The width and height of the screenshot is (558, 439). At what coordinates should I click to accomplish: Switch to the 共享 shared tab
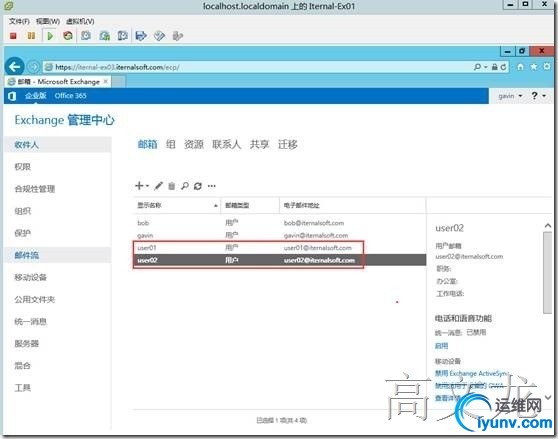point(259,144)
